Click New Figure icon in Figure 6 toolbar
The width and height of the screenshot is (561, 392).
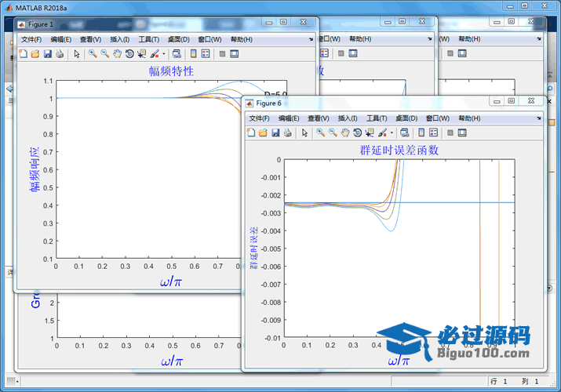[x=251, y=133]
